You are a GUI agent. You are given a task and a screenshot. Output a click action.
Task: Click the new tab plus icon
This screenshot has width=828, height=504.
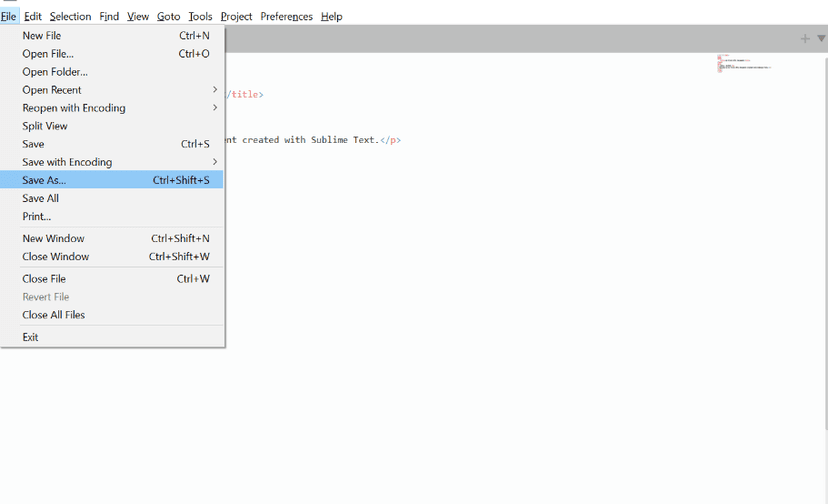805,39
